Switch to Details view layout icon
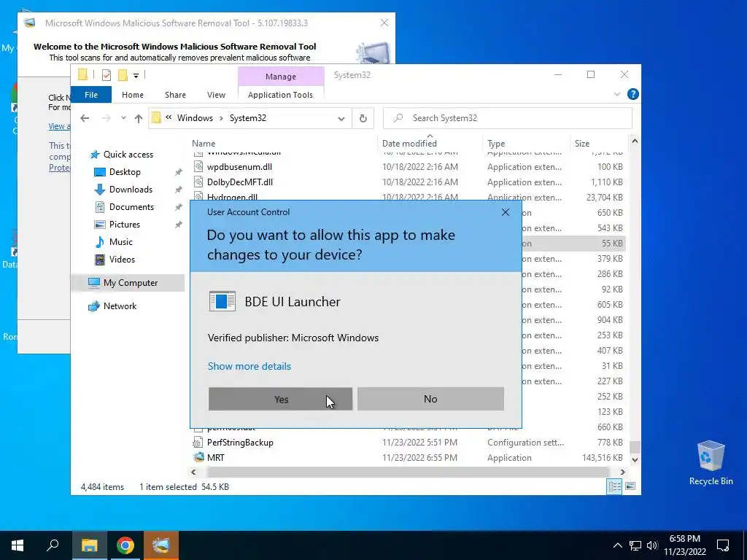 coord(614,486)
